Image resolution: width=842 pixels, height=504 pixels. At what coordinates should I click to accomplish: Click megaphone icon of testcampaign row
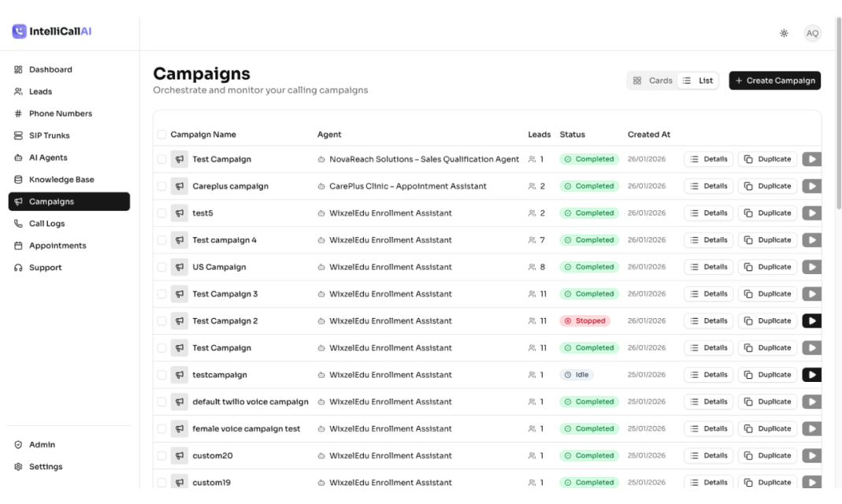click(180, 375)
